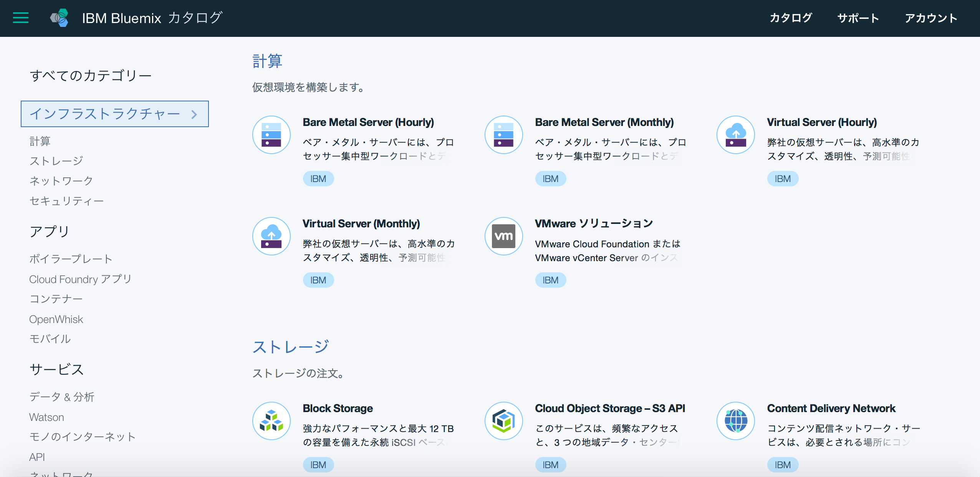The height and width of the screenshot is (477, 980).
Task: Open the カタログ top menu item
Action: point(791,18)
